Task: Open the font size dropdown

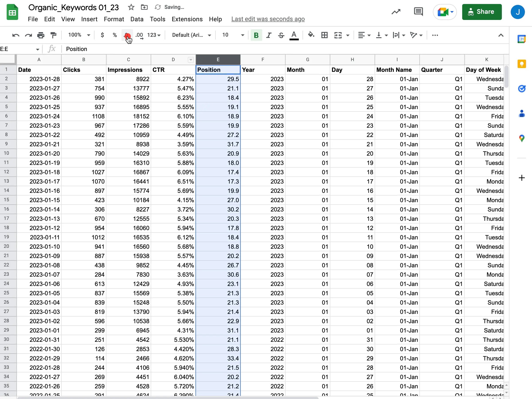Action: click(x=243, y=35)
